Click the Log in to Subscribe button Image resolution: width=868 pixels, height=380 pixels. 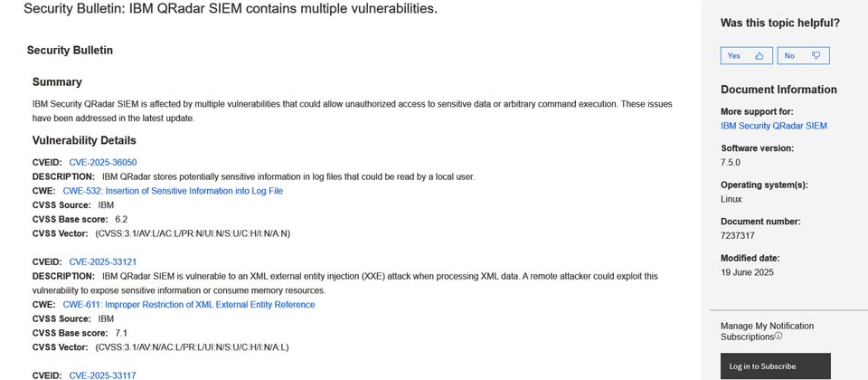click(x=776, y=366)
